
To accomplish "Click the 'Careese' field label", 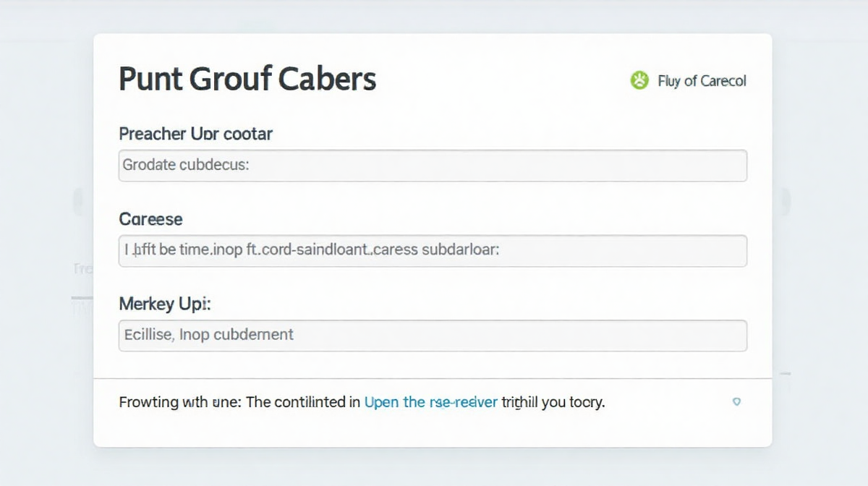I will 150,219.
